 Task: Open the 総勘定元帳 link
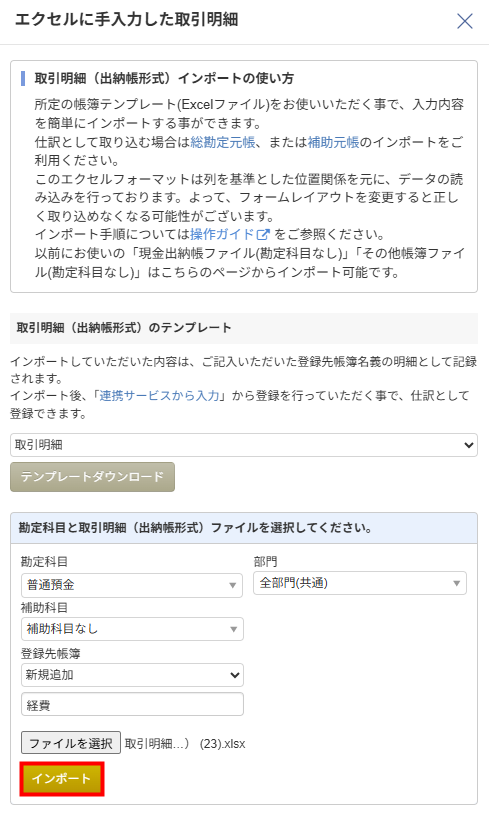(x=223, y=142)
